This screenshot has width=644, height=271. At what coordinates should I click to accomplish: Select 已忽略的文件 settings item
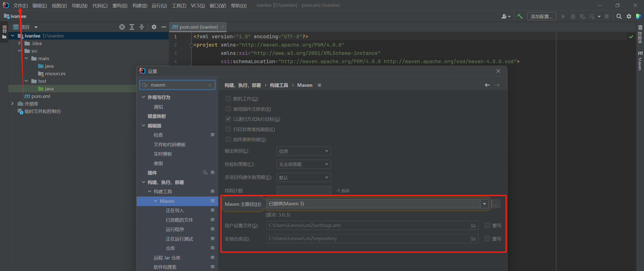tap(179, 220)
